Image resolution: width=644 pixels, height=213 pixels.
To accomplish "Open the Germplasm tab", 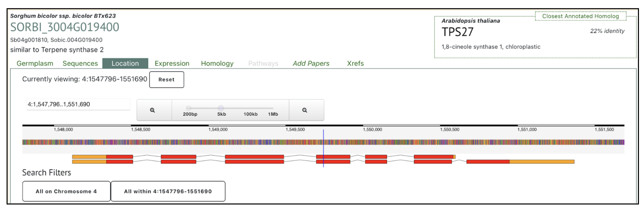I will [35, 63].
